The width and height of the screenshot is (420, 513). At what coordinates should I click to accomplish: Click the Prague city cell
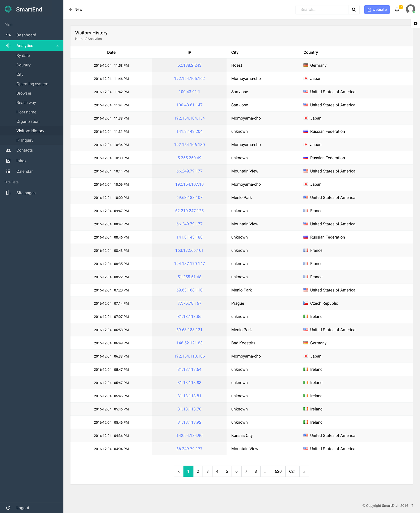[x=237, y=303]
